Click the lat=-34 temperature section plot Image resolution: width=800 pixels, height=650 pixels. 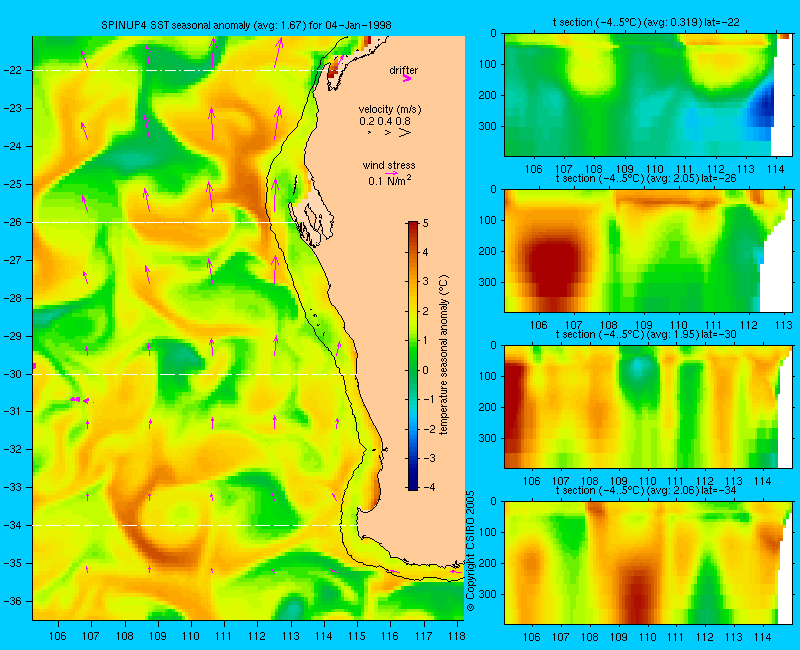coord(648,563)
